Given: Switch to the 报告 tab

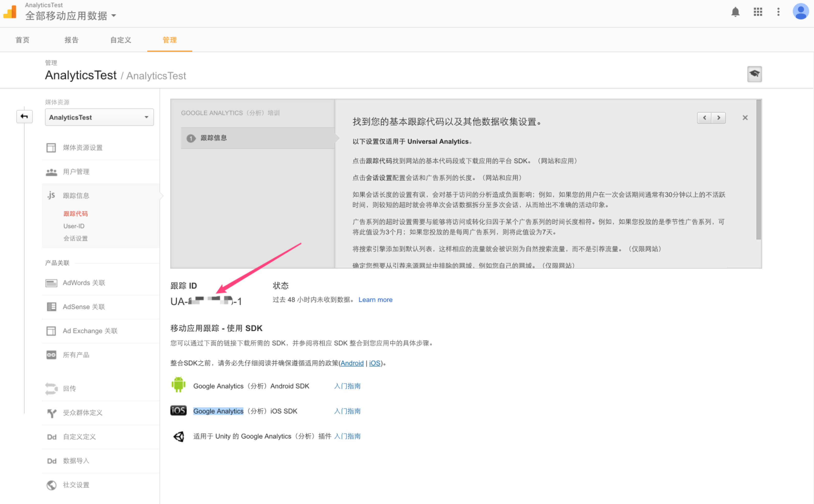Looking at the screenshot, I should coord(71,40).
